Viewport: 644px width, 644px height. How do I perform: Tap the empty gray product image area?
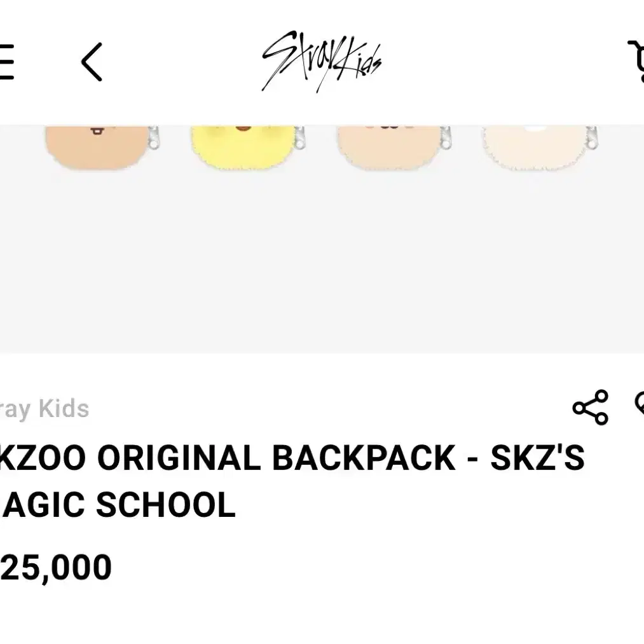click(x=322, y=263)
